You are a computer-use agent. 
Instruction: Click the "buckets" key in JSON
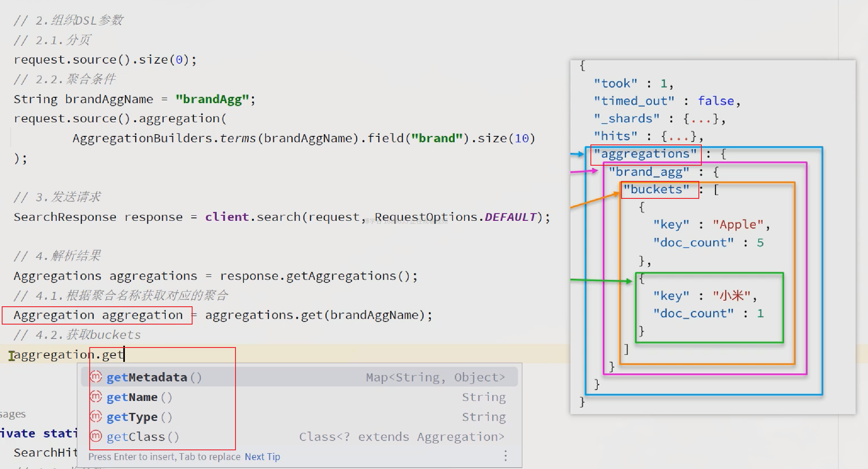(x=656, y=189)
